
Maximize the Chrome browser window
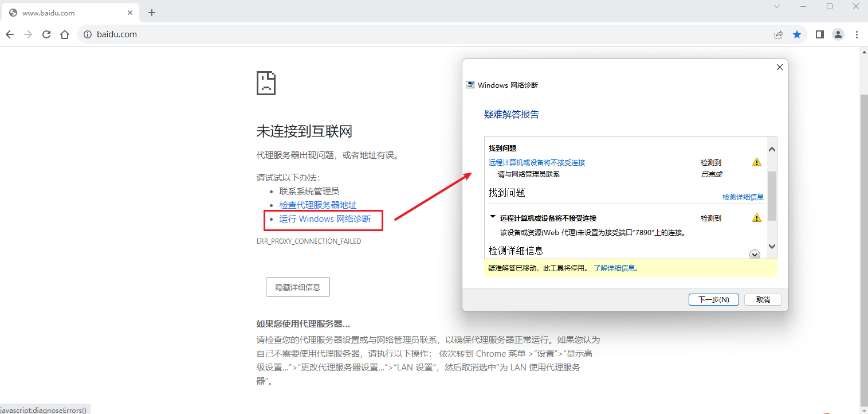click(830, 6)
